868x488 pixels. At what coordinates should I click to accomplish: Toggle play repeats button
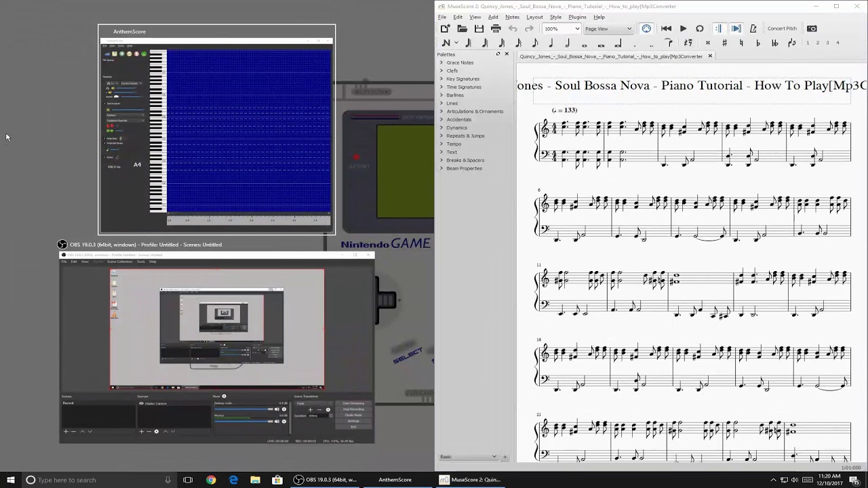coord(718,28)
